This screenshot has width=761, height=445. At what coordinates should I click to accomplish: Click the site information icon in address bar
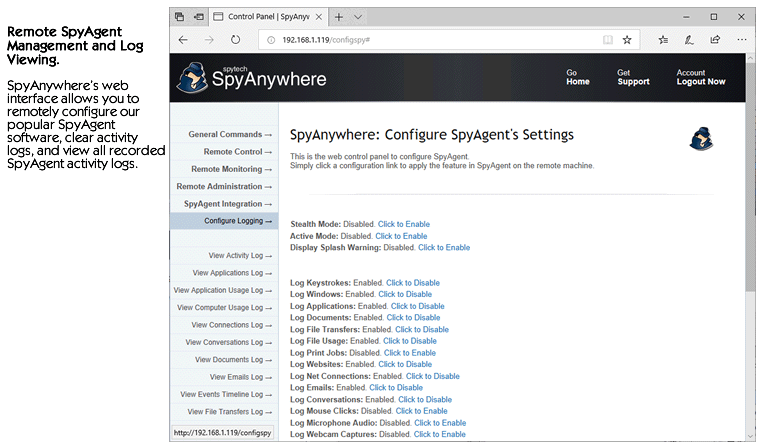[x=271, y=40]
